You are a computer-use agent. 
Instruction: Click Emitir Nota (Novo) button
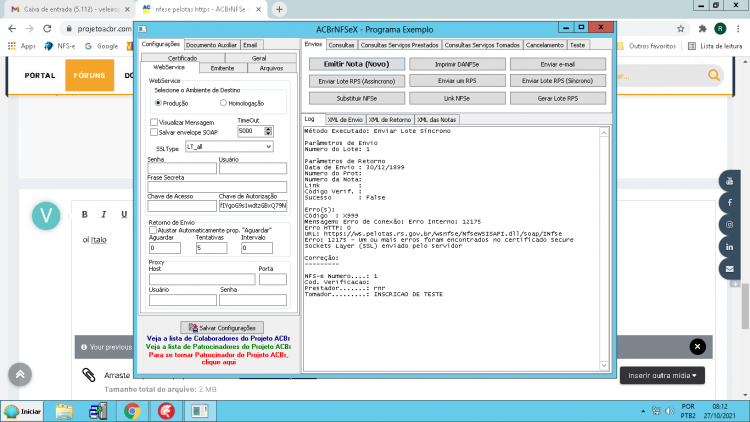(357, 64)
